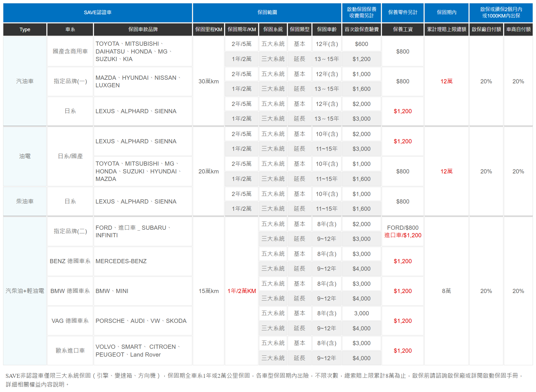Click the MERCEDES-BENZ brand cell
Screen dimensions: 536x392
[x=143, y=261]
